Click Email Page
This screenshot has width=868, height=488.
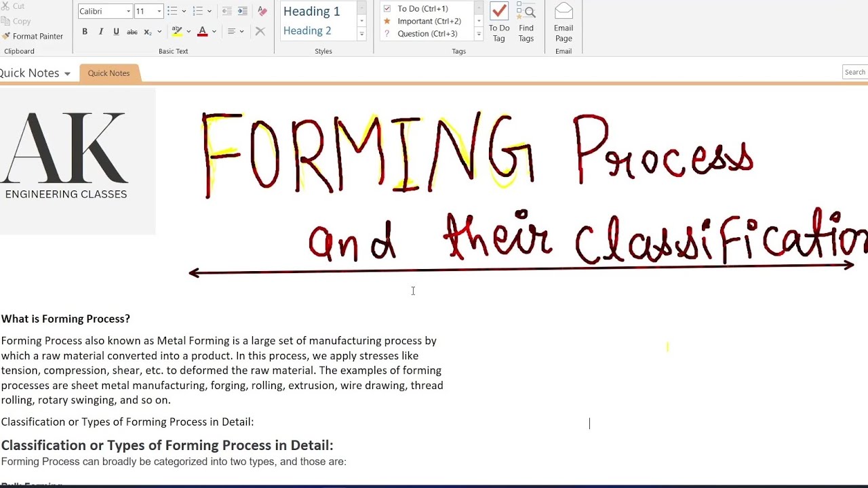[x=564, y=22]
